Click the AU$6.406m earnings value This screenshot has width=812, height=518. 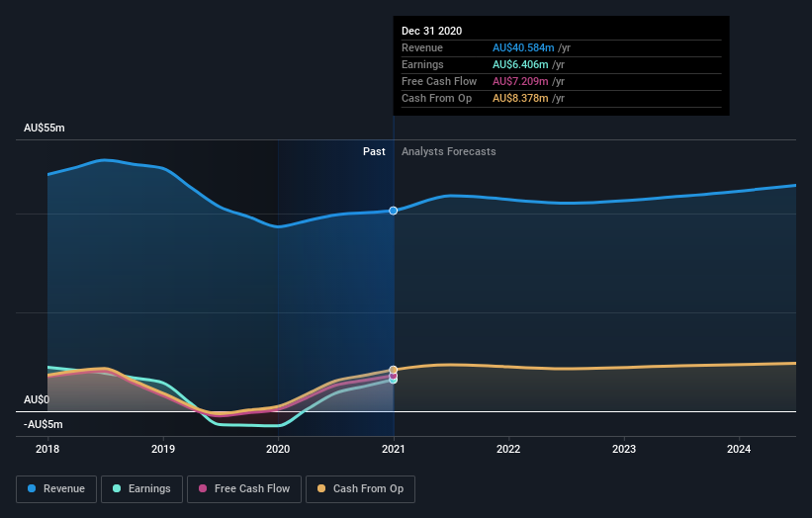tap(520, 64)
